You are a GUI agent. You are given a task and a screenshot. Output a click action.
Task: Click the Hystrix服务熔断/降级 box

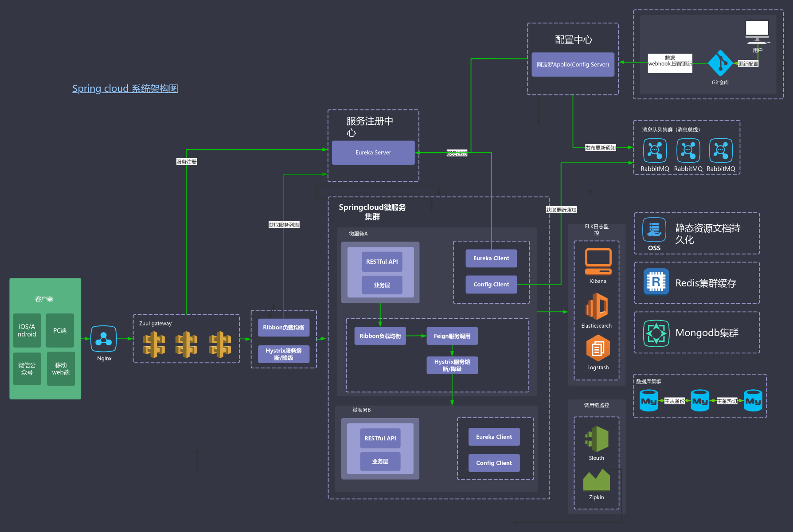pyautogui.click(x=284, y=354)
